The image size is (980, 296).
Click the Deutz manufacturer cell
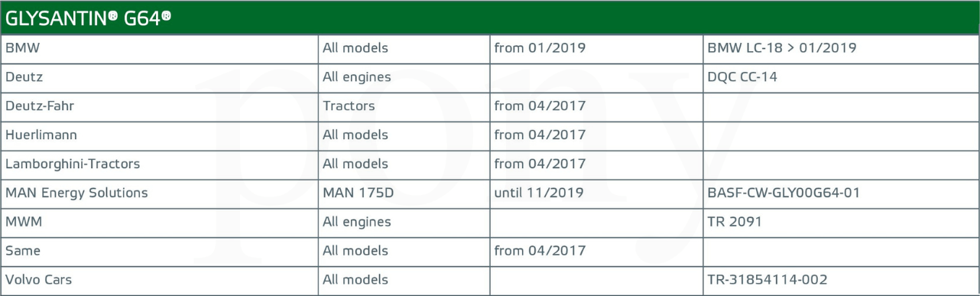pyautogui.click(x=159, y=77)
